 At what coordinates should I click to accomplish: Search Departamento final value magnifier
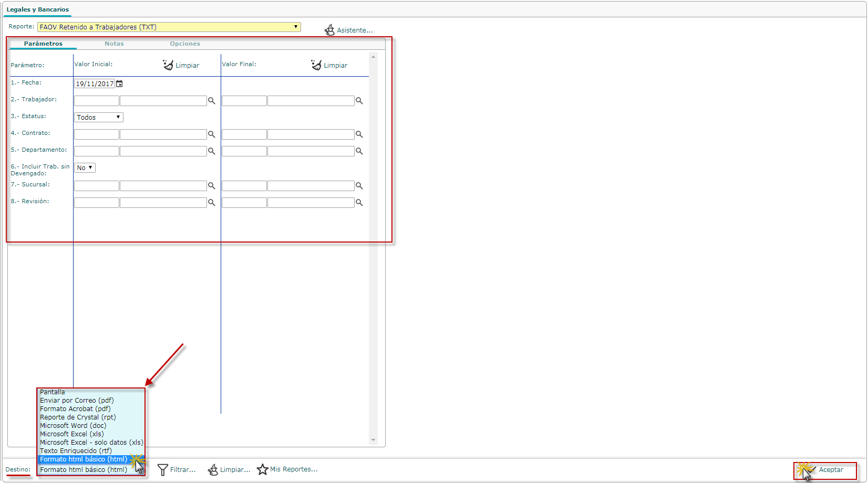pyautogui.click(x=359, y=151)
